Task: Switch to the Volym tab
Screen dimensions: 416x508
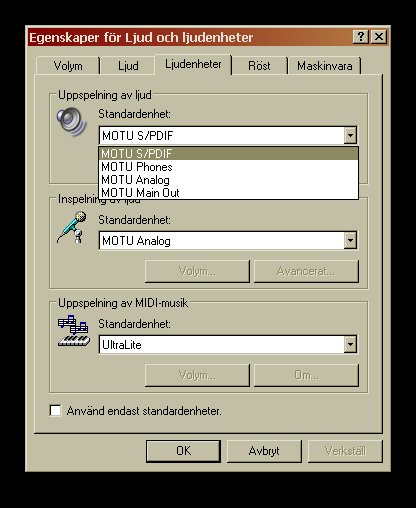Action: (x=68, y=66)
